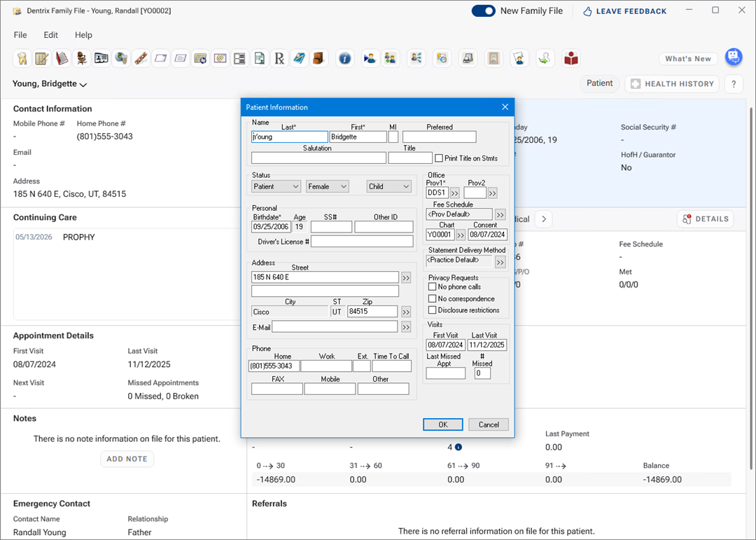Check the No phone calls checkbox
The width and height of the screenshot is (756, 540).
point(433,287)
